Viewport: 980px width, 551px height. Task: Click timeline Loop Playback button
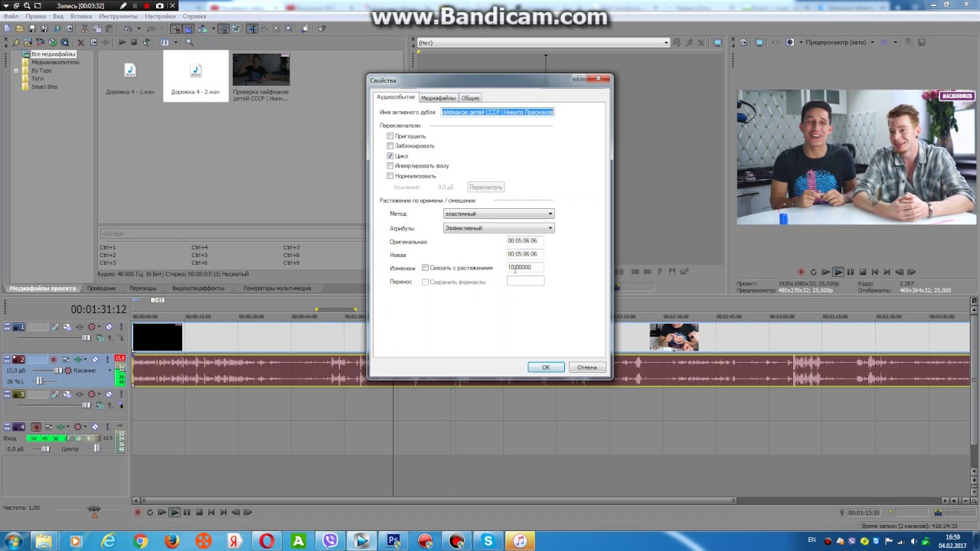click(150, 512)
